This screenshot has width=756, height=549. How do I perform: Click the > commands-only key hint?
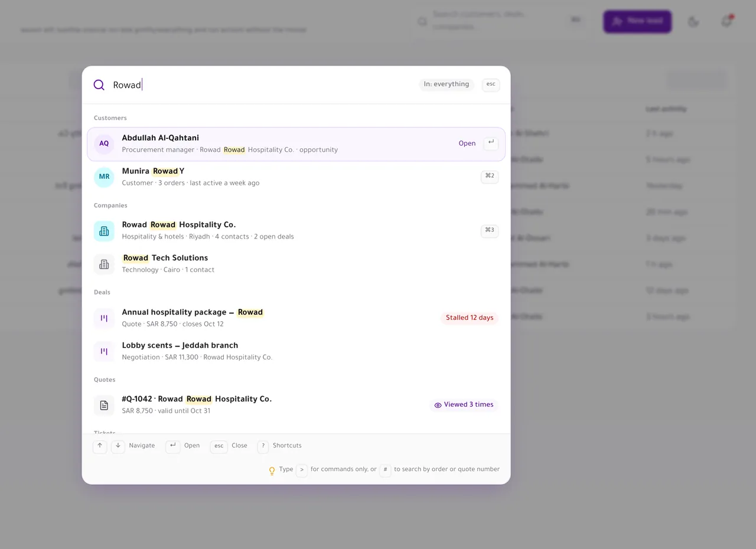302,470
